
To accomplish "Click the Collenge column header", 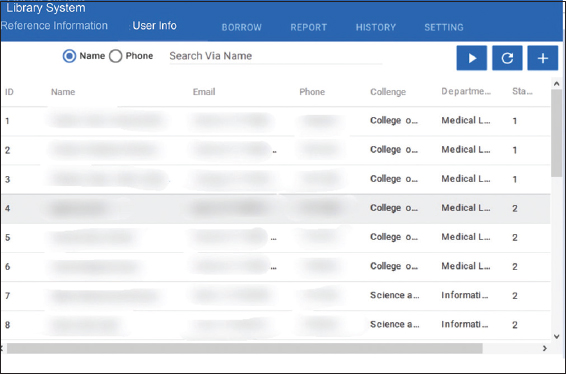I will 388,92.
